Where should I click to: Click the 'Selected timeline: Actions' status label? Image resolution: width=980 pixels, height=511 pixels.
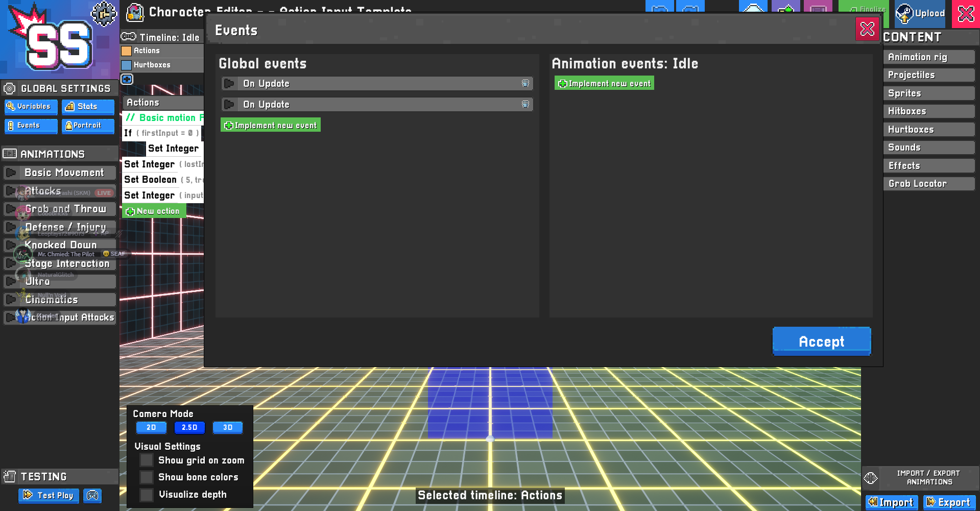pyautogui.click(x=490, y=495)
